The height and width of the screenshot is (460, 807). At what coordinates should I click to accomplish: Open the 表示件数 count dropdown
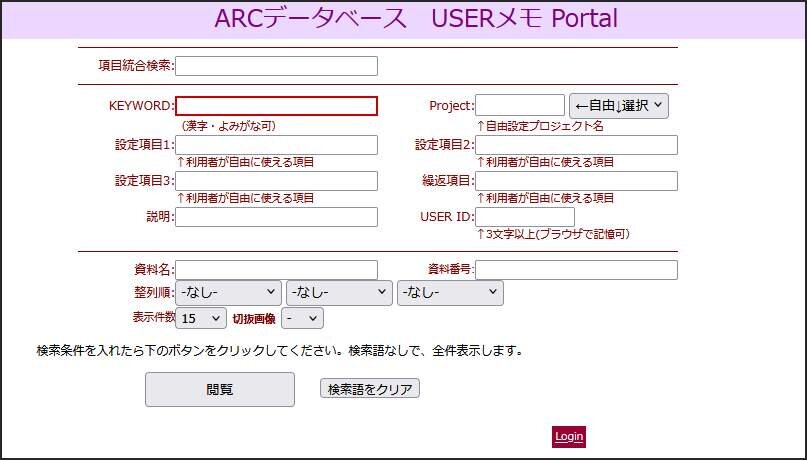coord(201,318)
